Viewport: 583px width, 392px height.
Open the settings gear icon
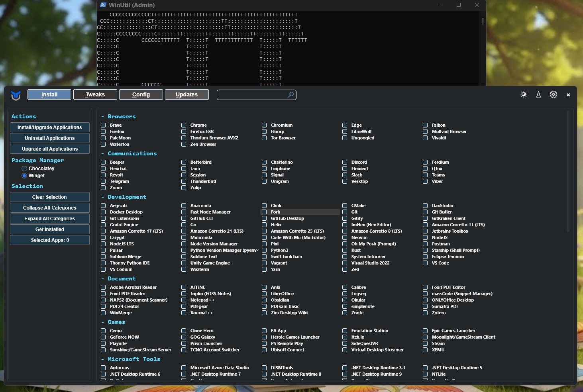[554, 94]
